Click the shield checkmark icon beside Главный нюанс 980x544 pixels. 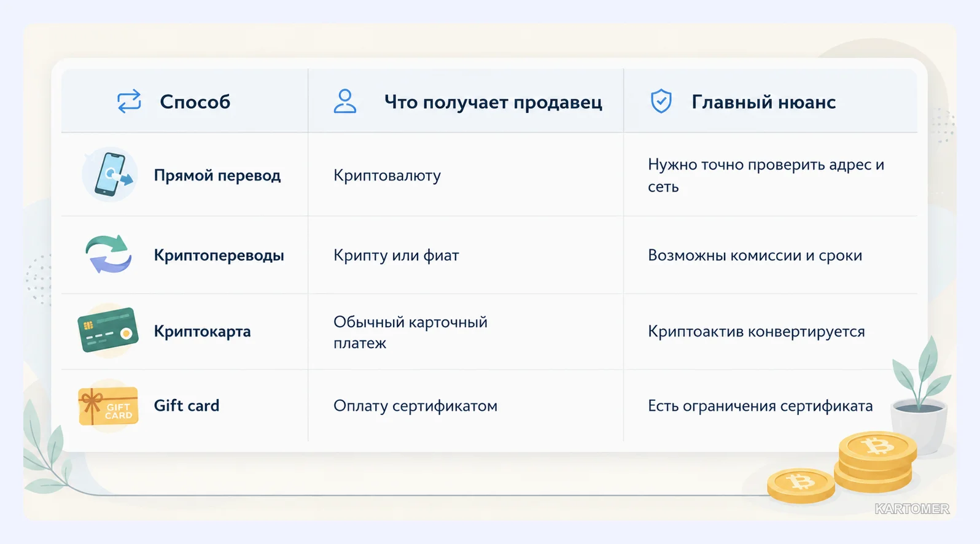pos(661,101)
